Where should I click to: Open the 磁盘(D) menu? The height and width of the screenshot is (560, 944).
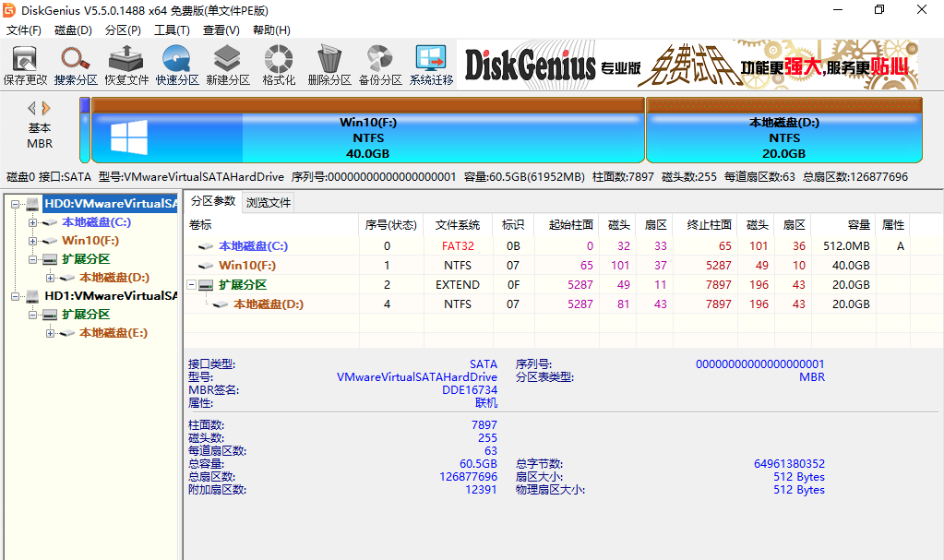(x=73, y=30)
